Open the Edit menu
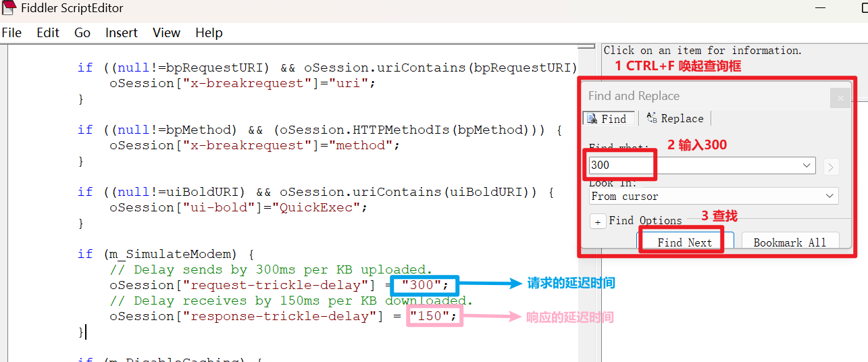Image resolution: width=868 pixels, height=362 pixels. point(48,32)
